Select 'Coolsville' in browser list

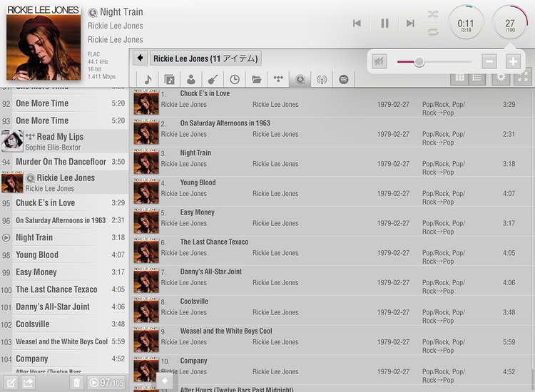pos(332,310)
